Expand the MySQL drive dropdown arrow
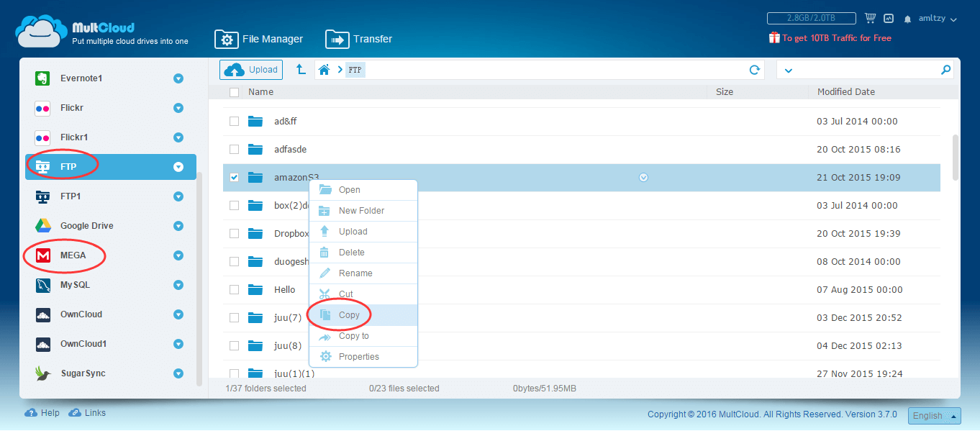This screenshot has height=431, width=980. 178,285
